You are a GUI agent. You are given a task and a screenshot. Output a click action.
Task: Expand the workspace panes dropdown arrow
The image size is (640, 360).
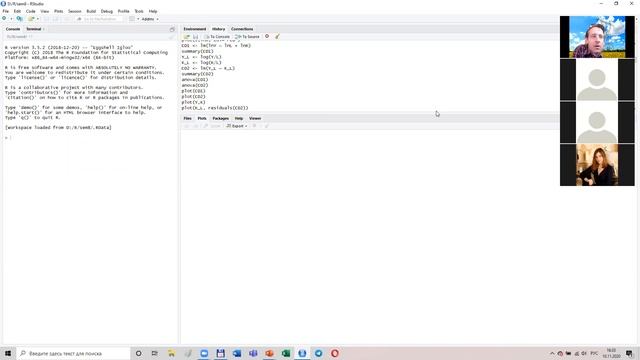138,19
